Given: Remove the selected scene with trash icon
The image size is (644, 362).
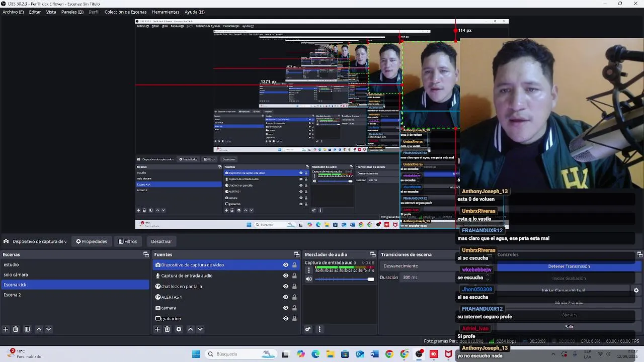Looking at the screenshot, I should 16,329.
